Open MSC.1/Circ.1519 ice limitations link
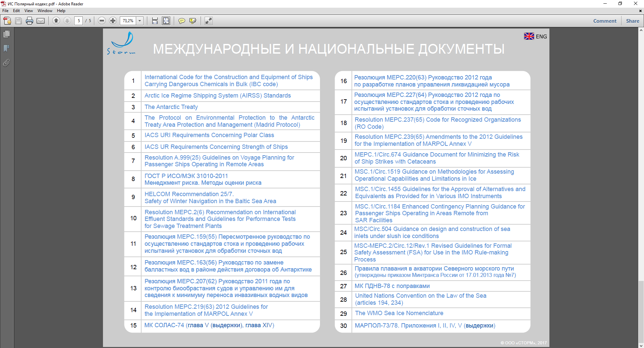The width and height of the screenshot is (644, 348). click(x=434, y=175)
